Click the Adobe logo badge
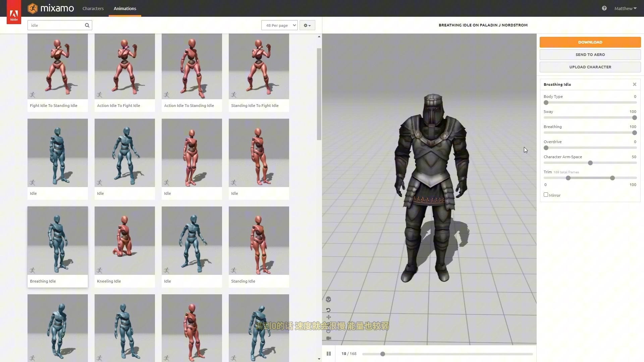The width and height of the screenshot is (644, 362). click(14, 15)
